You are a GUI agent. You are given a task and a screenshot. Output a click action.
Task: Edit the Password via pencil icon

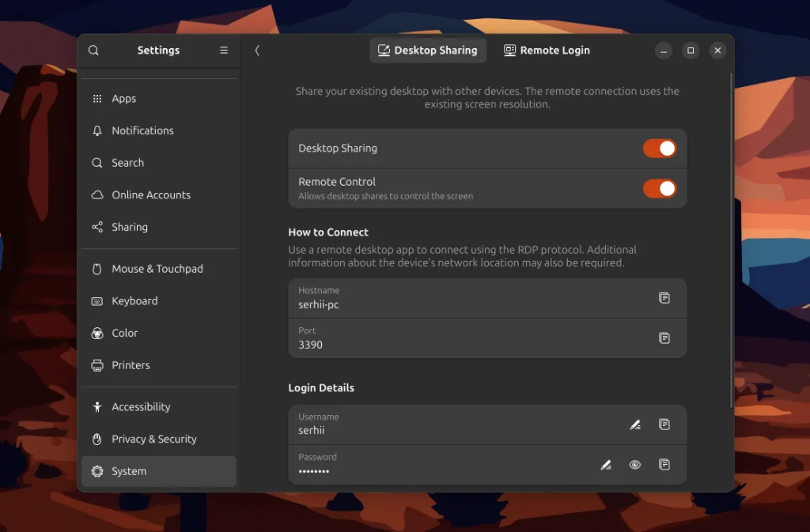click(x=606, y=465)
